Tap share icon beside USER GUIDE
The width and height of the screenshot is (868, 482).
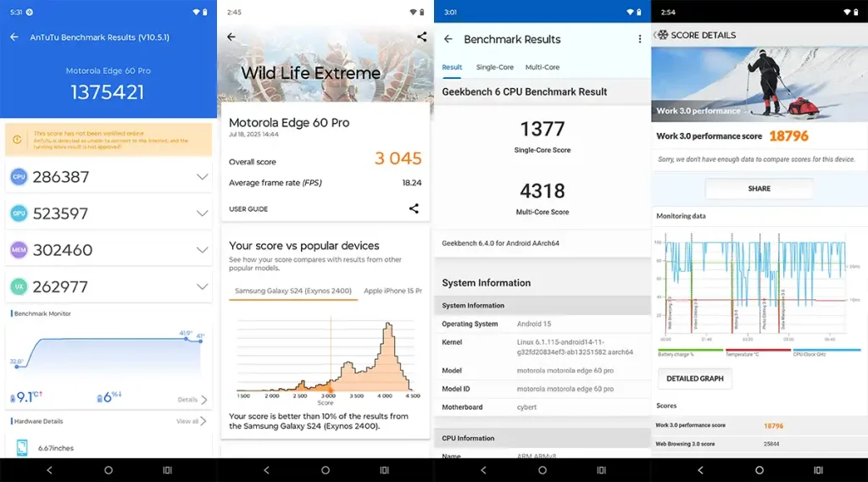click(414, 208)
